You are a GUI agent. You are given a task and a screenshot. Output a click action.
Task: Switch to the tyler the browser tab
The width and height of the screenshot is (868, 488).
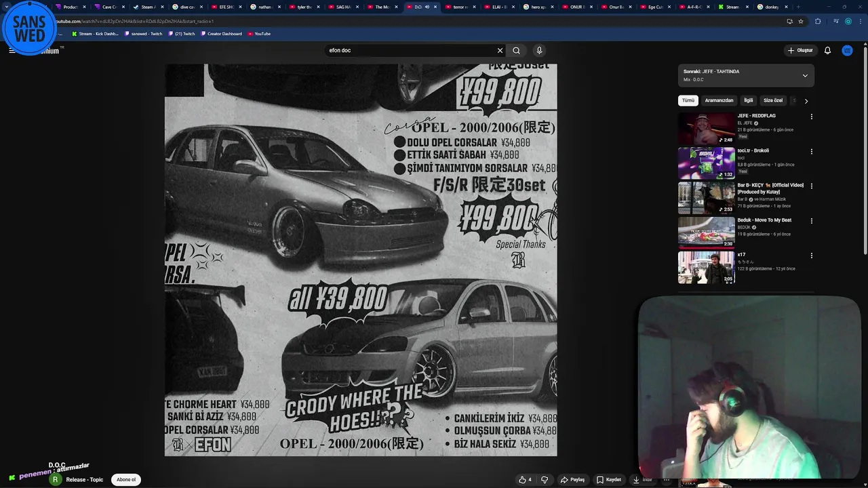(x=304, y=7)
